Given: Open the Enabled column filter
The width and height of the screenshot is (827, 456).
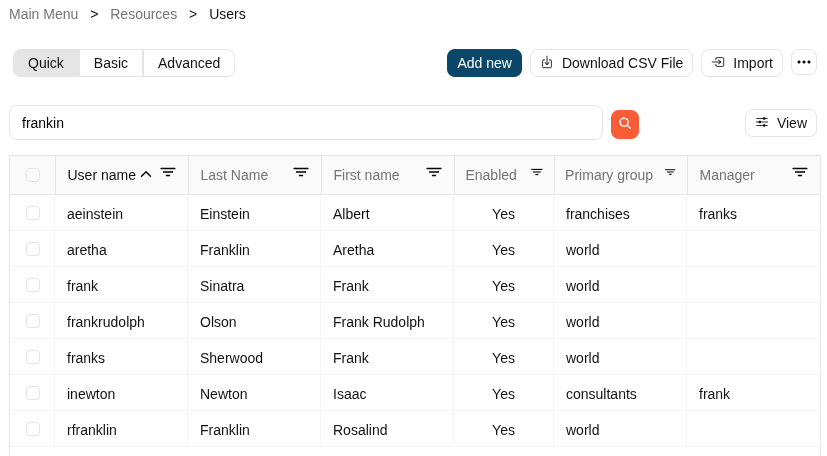Looking at the screenshot, I should (537, 173).
